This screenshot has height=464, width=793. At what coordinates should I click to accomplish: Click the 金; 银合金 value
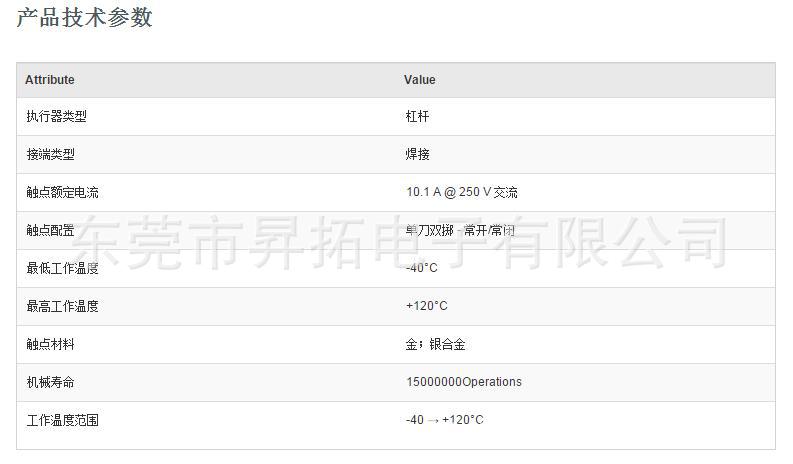pos(435,344)
